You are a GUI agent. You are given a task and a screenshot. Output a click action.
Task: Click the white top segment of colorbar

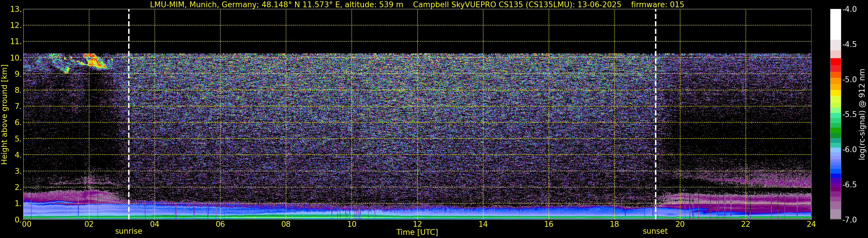click(x=836, y=24)
